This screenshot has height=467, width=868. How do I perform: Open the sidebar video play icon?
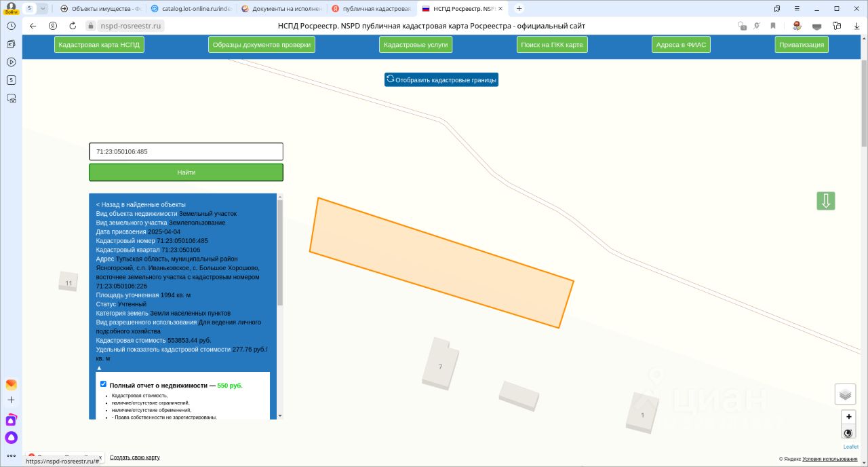point(11,62)
